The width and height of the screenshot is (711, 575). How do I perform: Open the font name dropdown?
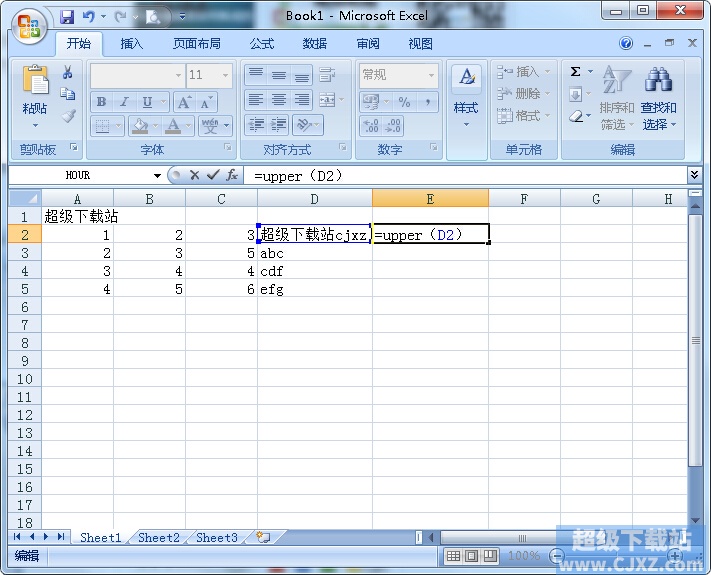point(178,75)
